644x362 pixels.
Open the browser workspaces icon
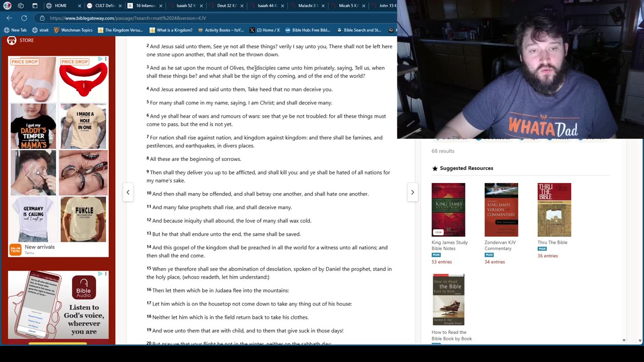(x=21, y=6)
